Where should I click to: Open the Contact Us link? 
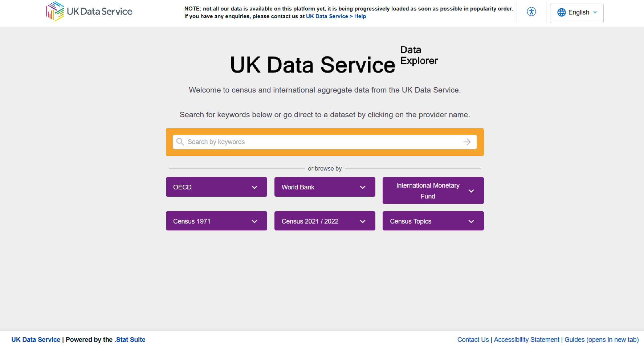pyautogui.click(x=473, y=340)
